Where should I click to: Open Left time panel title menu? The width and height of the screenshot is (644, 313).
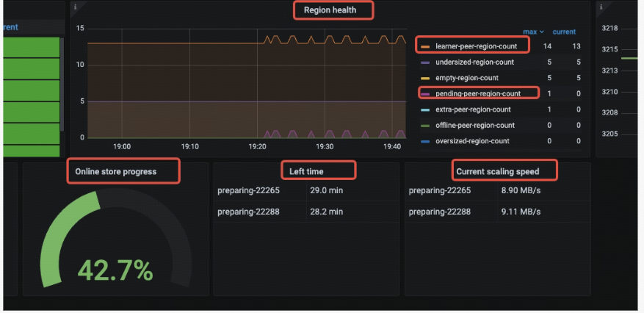(306, 171)
